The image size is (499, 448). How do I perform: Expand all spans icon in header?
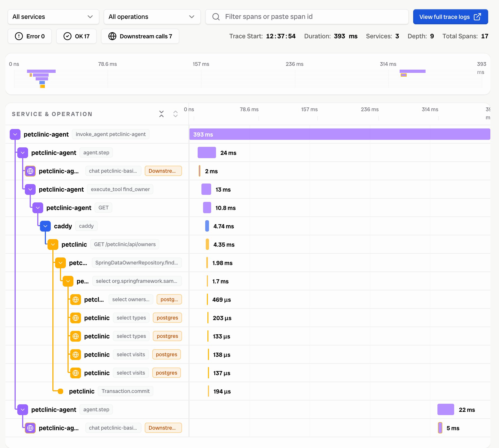point(176,114)
